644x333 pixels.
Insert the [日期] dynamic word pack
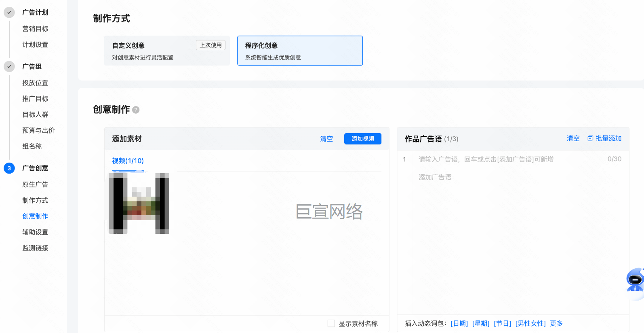[x=459, y=324]
